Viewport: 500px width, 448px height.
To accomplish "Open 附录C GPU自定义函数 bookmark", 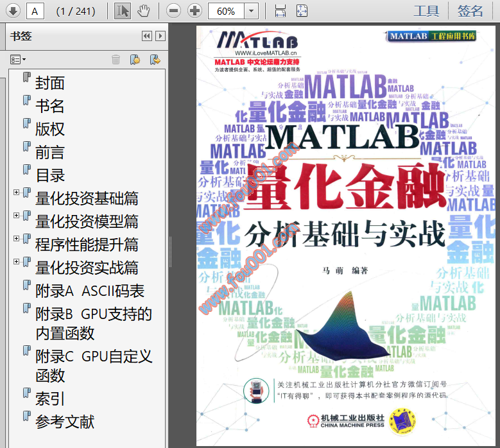I will coord(94,366).
